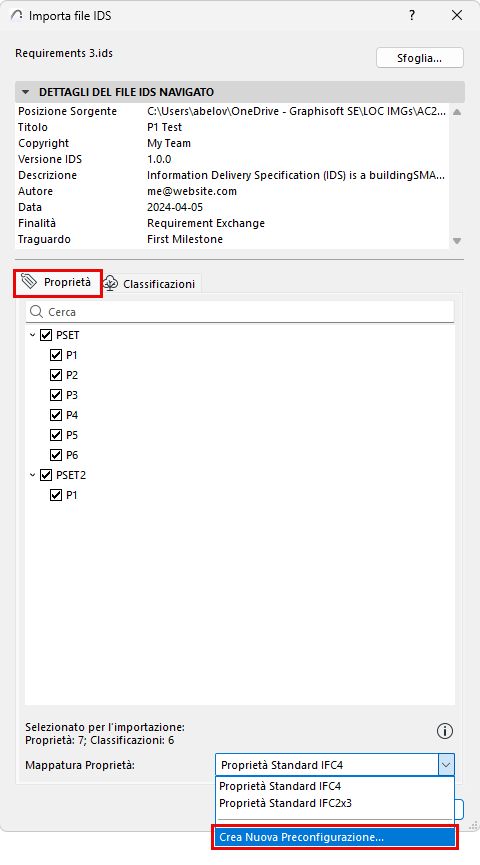This screenshot has height=865, width=480.
Task: Click the Cerca search field
Action: pyautogui.click(x=239, y=312)
